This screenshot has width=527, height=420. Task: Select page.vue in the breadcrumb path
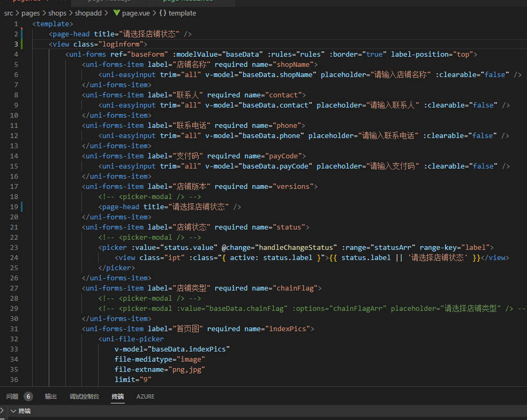point(137,13)
